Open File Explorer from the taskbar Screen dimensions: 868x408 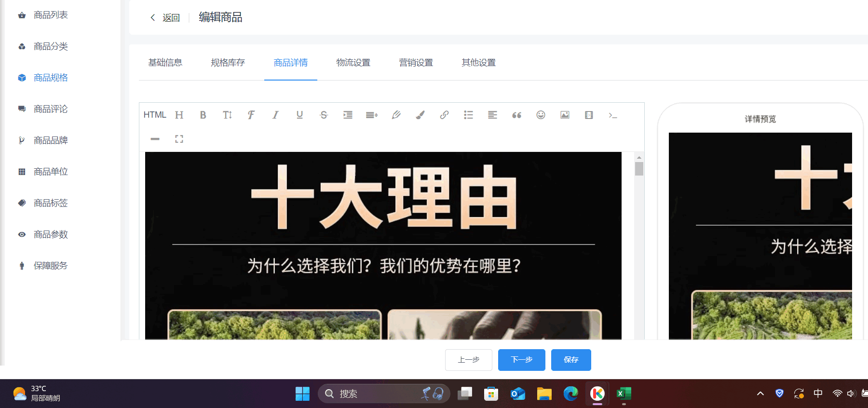click(x=544, y=394)
